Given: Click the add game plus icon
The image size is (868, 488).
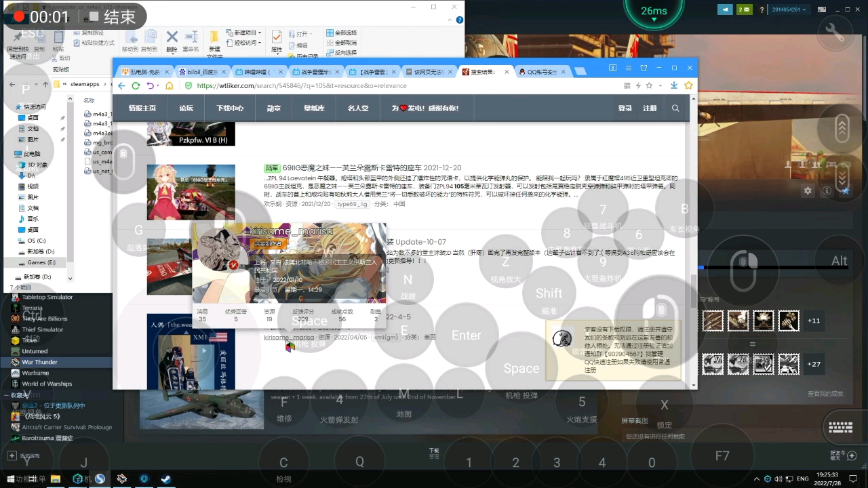Looking at the screenshot, I should (12, 456).
